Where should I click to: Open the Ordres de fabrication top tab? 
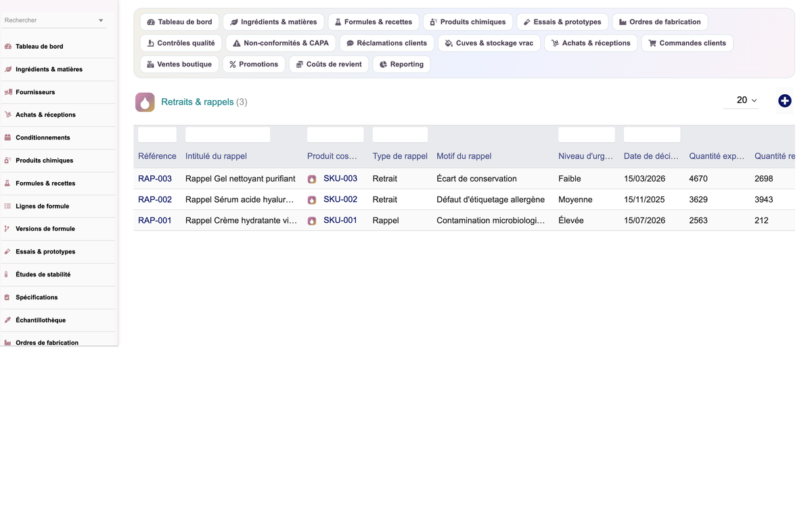point(660,22)
